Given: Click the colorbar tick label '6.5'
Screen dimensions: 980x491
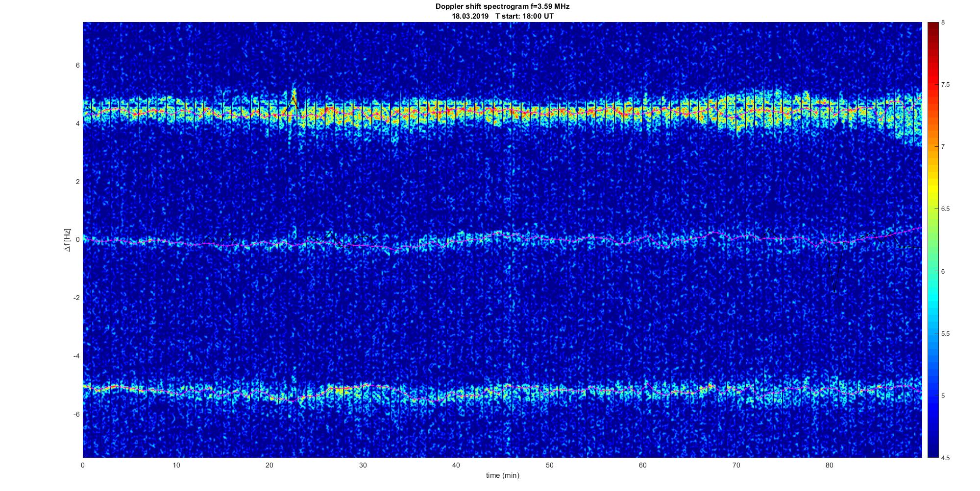Looking at the screenshot, I should (x=946, y=209).
